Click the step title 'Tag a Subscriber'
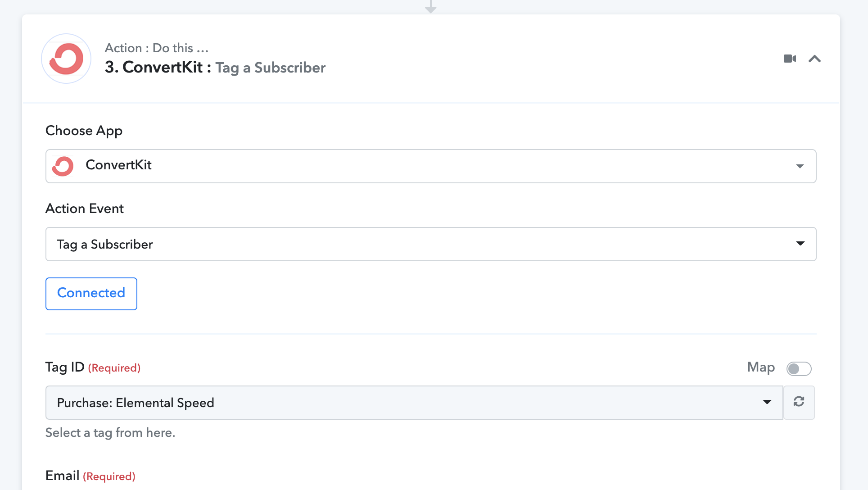The height and width of the screenshot is (490, 868). [x=270, y=68]
